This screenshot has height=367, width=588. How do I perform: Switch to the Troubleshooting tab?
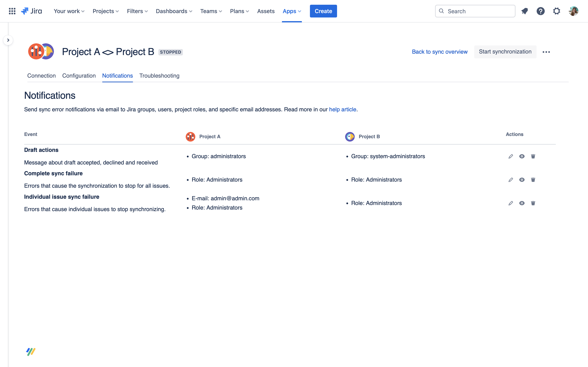[x=159, y=76]
